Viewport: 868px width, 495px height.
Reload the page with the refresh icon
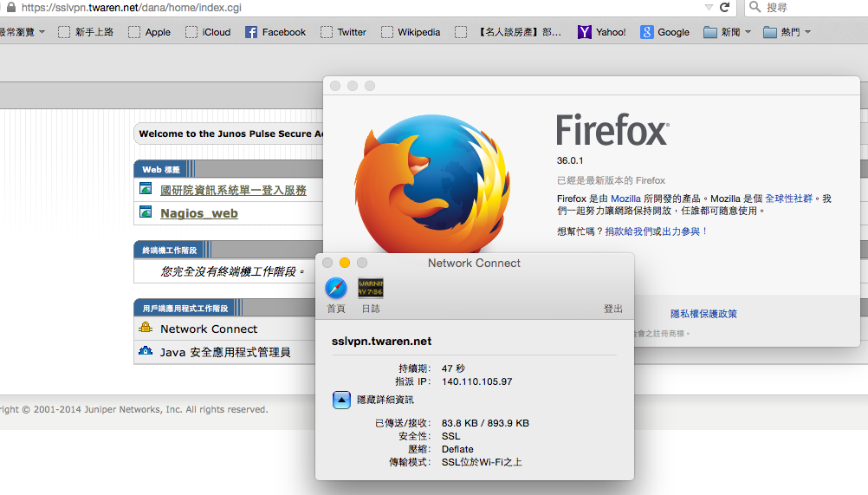click(x=725, y=8)
